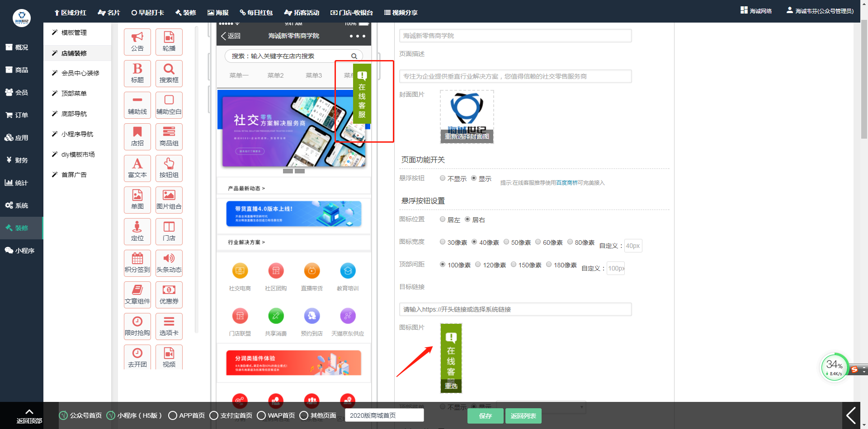This screenshot has width=868, height=429.
Task: Click 重新选择封面图 on the cover image
Action: click(x=467, y=136)
